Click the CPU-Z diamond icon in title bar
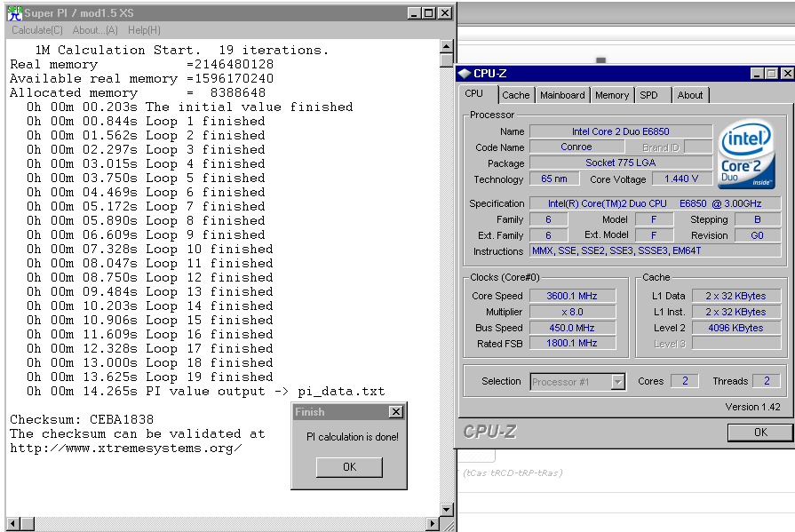The image size is (795, 532). [x=465, y=74]
